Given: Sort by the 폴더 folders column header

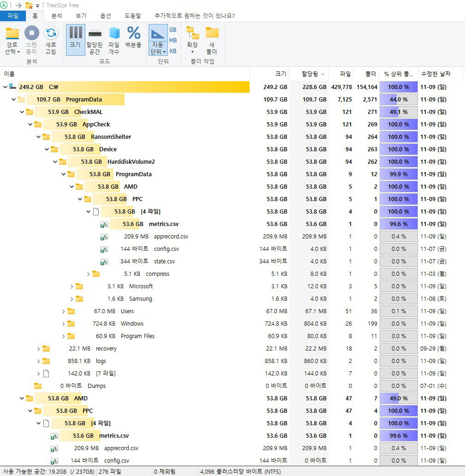Looking at the screenshot, I should coord(367,74).
